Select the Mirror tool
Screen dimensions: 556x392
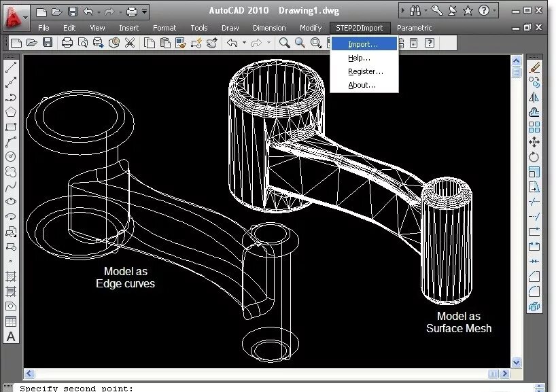(x=534, y=97)
